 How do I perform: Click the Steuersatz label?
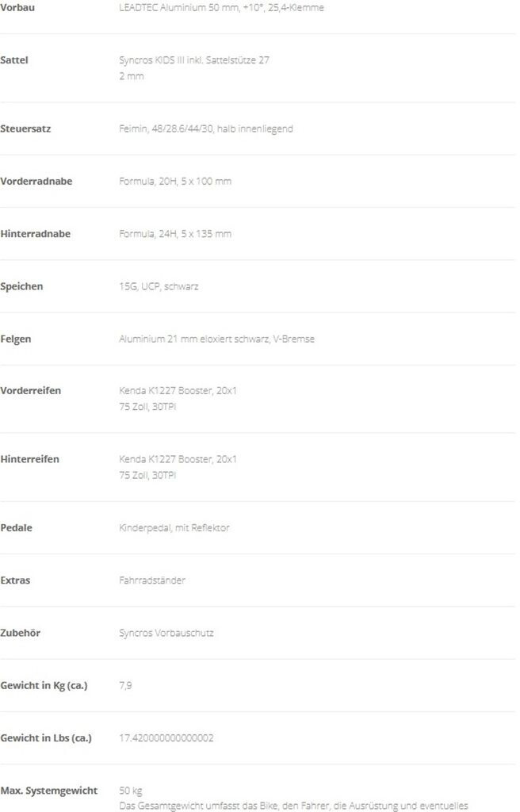25,128
